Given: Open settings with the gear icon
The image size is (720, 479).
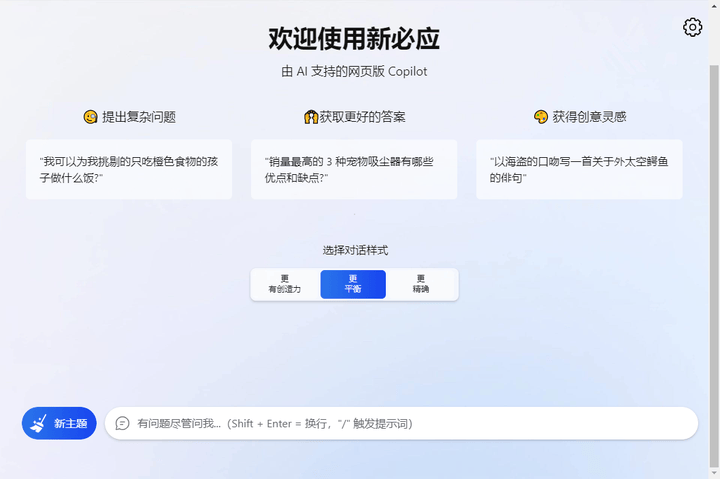Looking at the screenshot, I should tap(692, 28).
